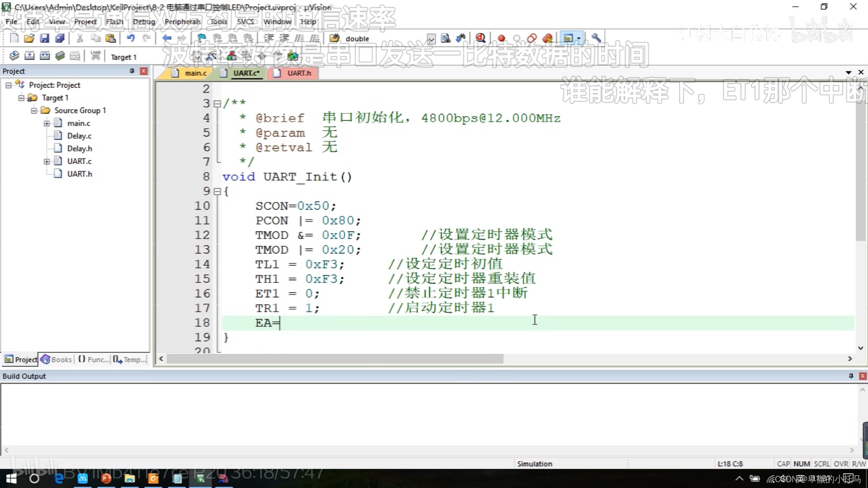The height and width of the screenshot is (488, 868).
Task: Switch to the Templates panel tab
Action: pos(130,360)
